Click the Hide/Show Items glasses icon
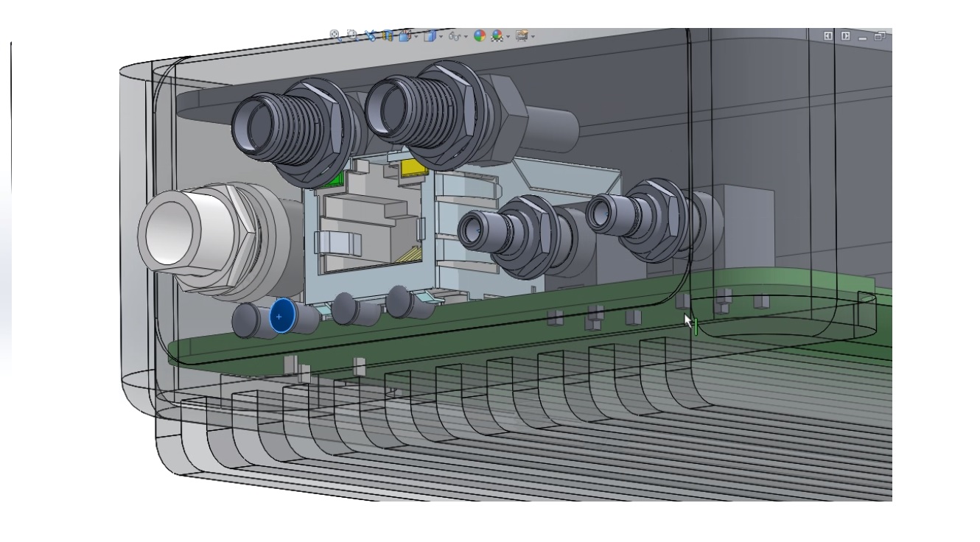The height and width of the screenshot is (542, 980). 455,35
